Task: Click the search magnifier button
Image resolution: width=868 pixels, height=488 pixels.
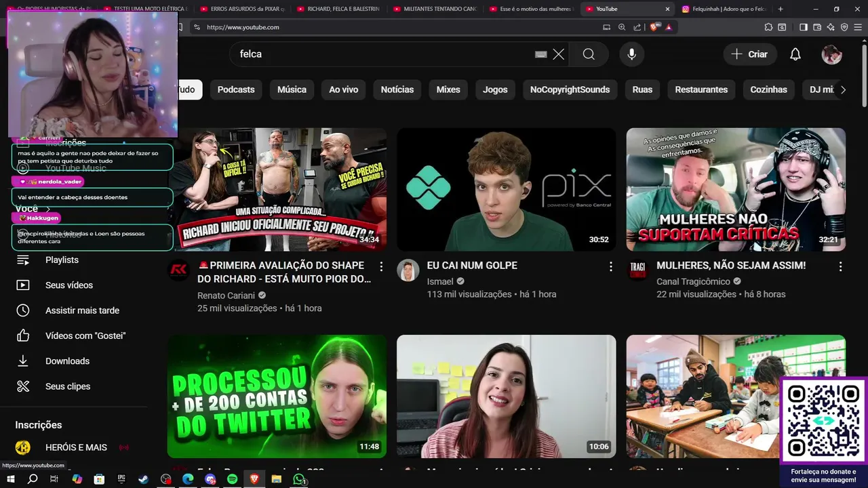Action: pos(589,54)
